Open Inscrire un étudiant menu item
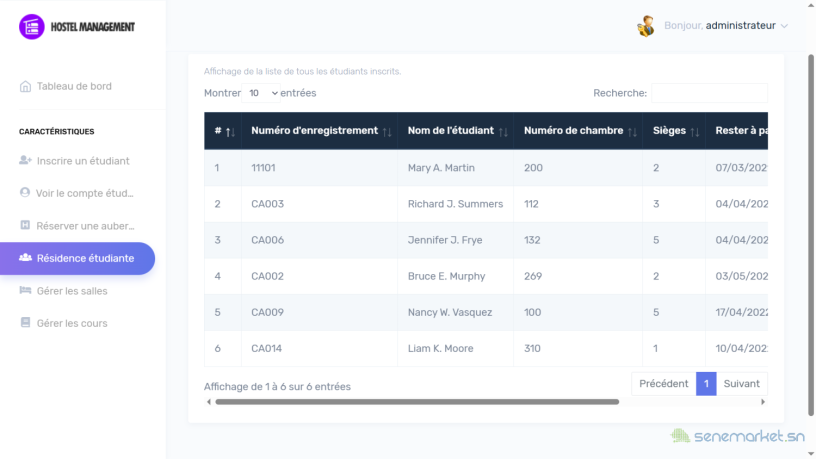Viewport: 816px width, 459px height. point(83,161)
